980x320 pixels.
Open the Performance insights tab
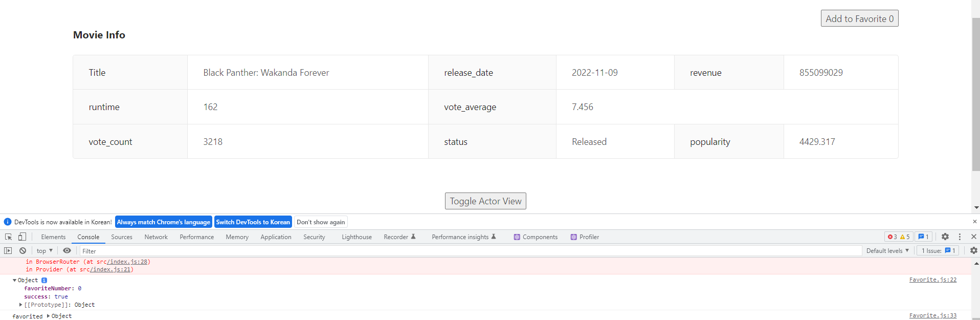(x=464, y=237)
